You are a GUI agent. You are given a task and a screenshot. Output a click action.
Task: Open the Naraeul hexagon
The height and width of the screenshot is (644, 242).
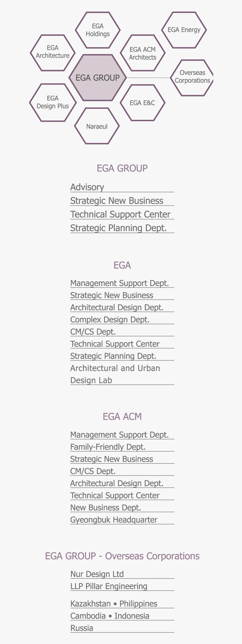click(x=97, y=127)
